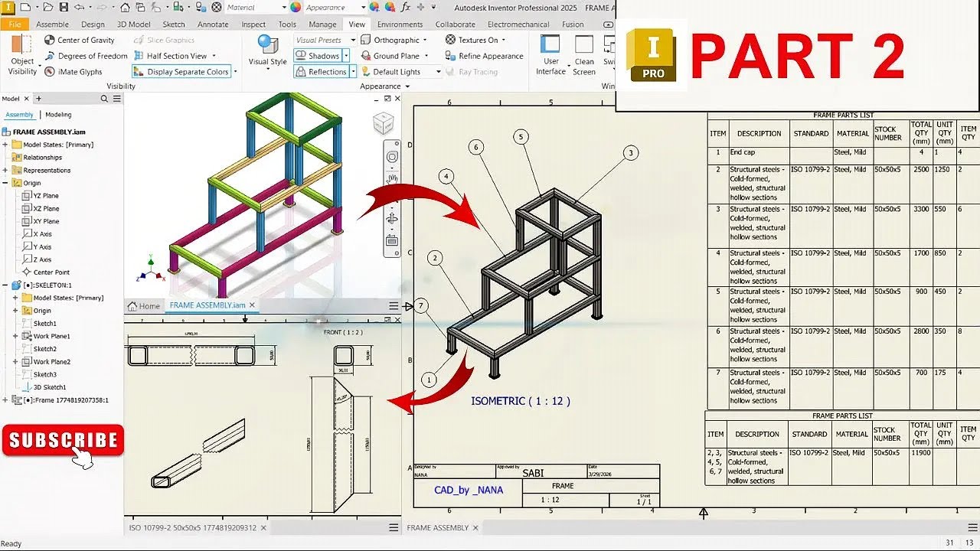Add new browser panel with plus icon
This screenshot has height=551, width=980.
(38, 99)
